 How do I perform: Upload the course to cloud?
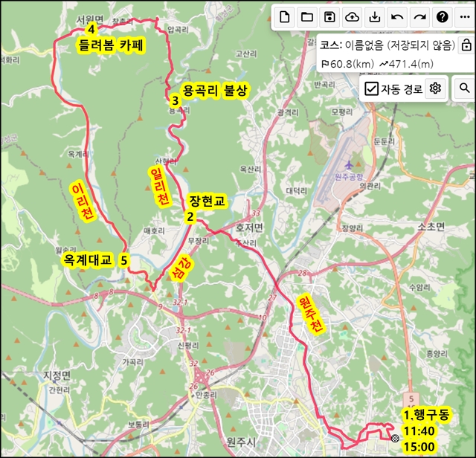tap(352, 17)
